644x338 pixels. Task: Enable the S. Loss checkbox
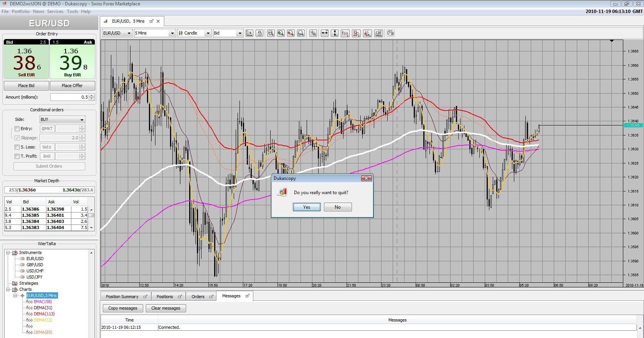(x=17, y=147)
